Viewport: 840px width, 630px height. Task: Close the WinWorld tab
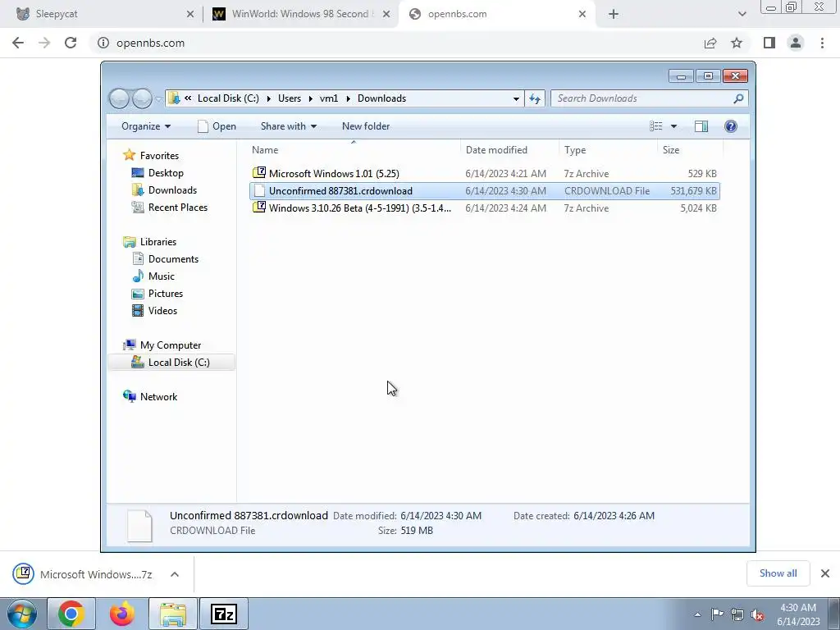point(386,14)
